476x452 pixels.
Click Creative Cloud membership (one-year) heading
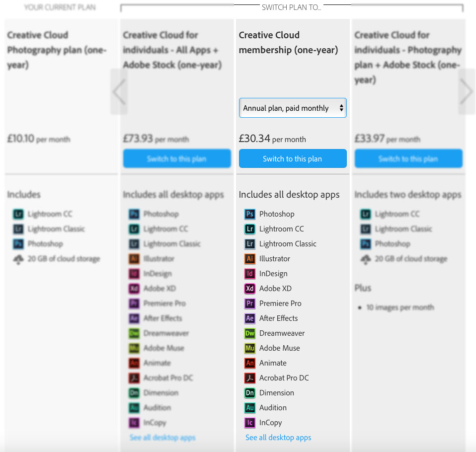pyautogui.click(x=288, y=43)
